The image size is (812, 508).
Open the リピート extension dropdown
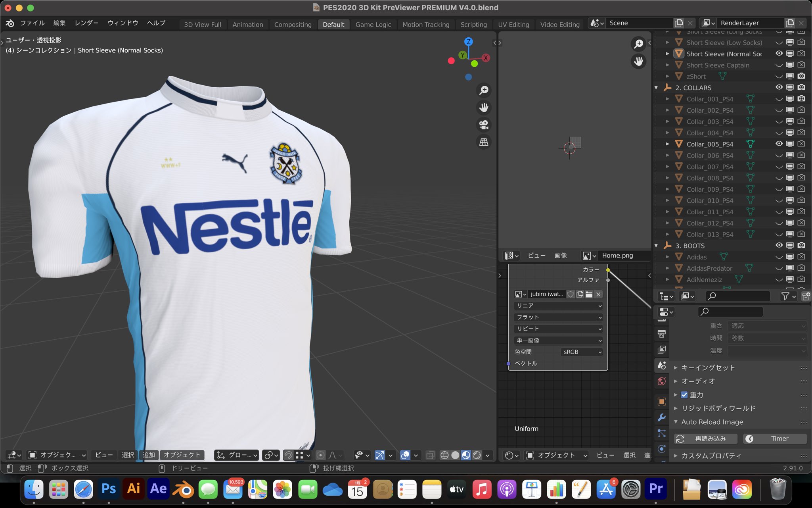tap(558, 329)
